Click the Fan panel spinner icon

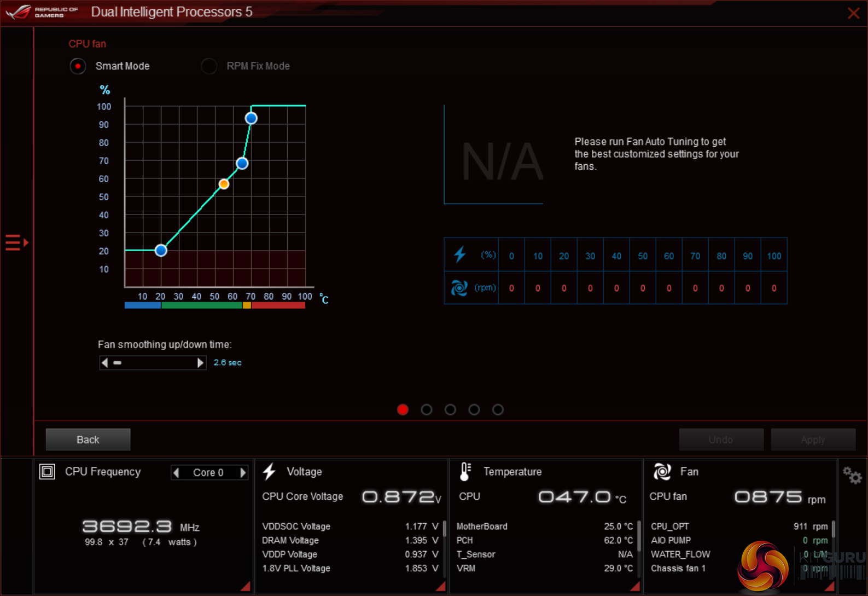point(662,471)
